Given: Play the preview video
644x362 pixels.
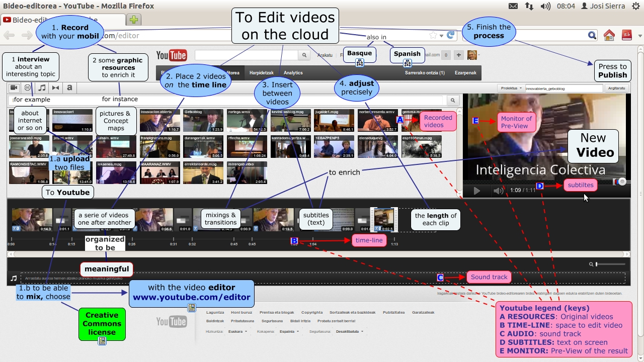Looking at the screenshot, I should point(476,191).
